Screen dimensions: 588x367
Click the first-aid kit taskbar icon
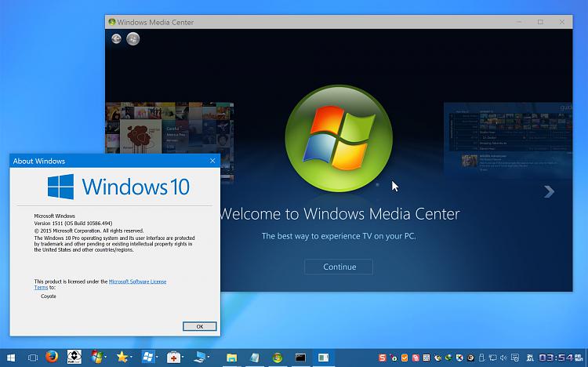click(x=173, y=358)
